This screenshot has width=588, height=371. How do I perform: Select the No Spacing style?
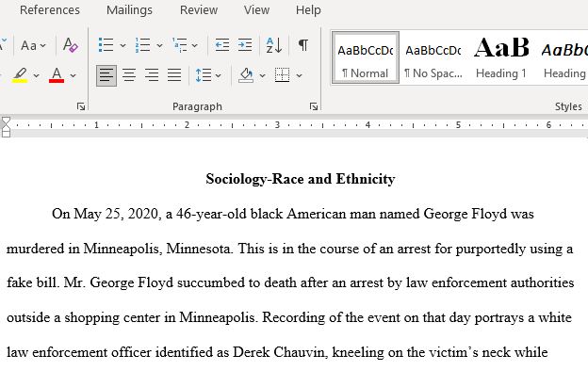point(433,57)
